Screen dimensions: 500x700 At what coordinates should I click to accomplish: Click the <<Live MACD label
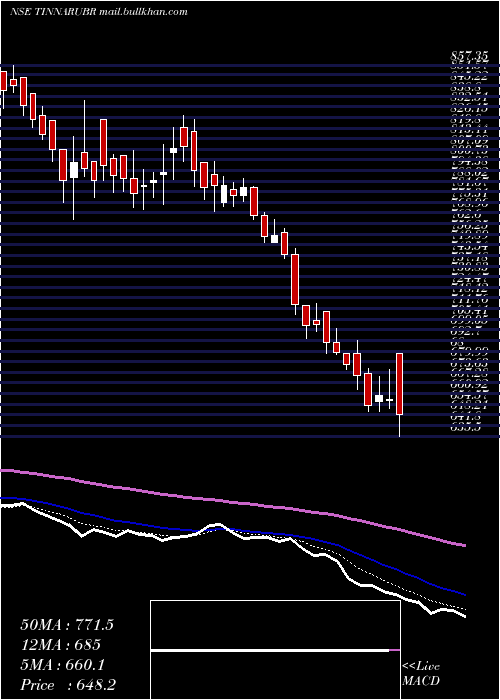tap(421, 674)
